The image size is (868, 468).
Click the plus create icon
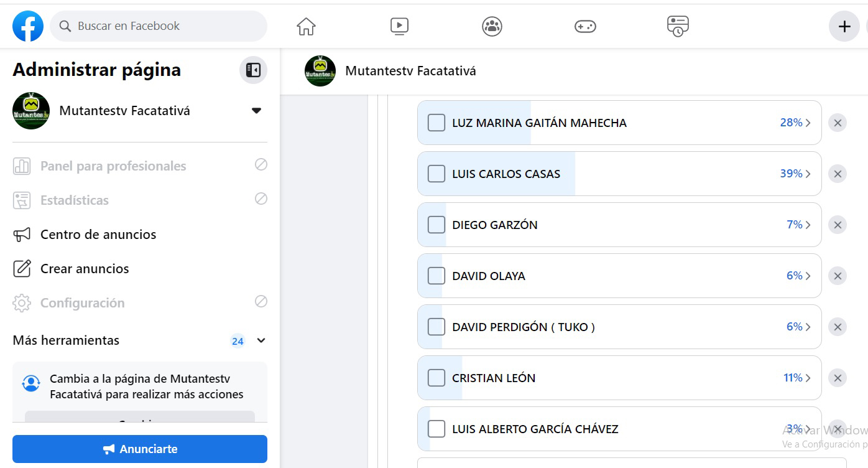coord(844,26)
